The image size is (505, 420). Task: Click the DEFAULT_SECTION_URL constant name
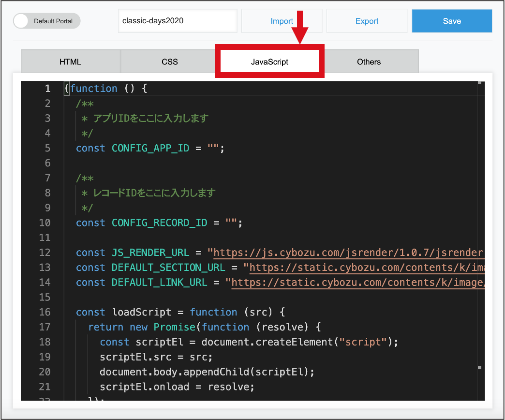[168, 267]
